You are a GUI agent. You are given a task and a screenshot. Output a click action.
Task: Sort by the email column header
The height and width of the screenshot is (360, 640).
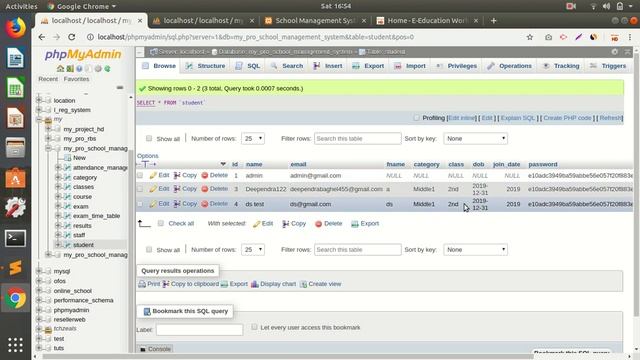[298, 164]
